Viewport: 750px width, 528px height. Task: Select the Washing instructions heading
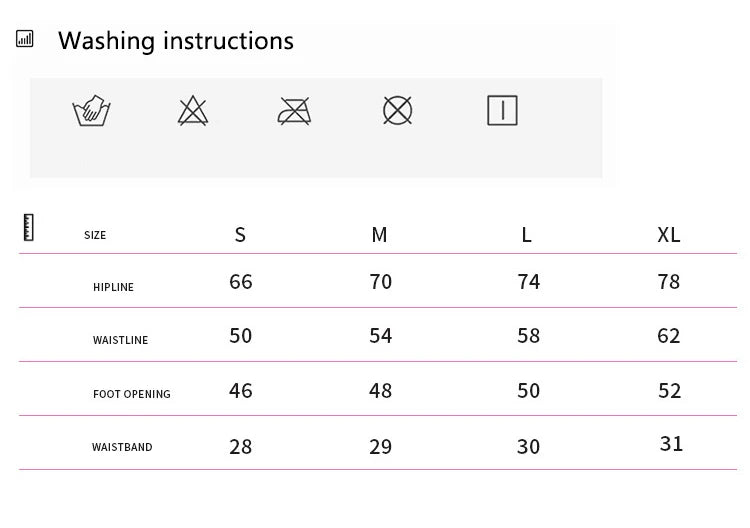tap(176, 41)
